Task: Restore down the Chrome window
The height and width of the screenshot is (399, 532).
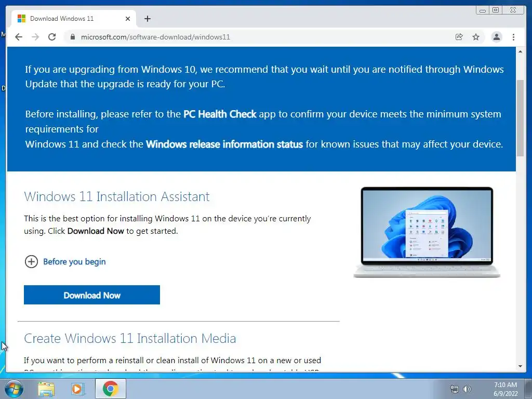Action: click(496, 10)
